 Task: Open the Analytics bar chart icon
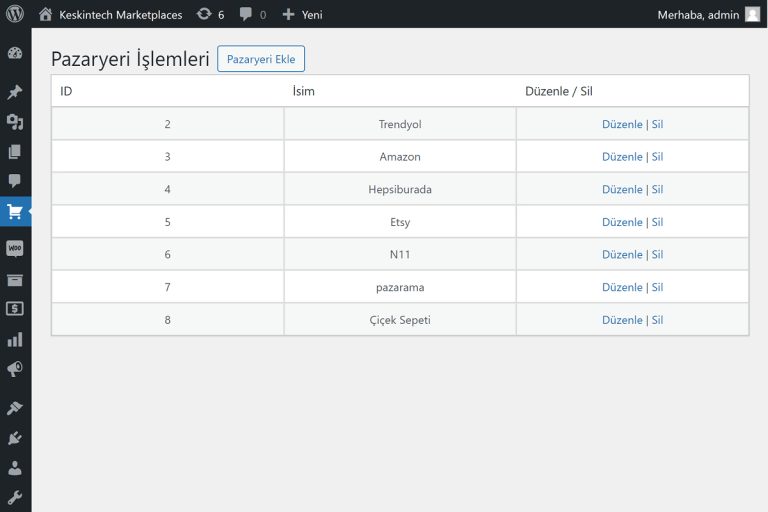tap(15, 339)
